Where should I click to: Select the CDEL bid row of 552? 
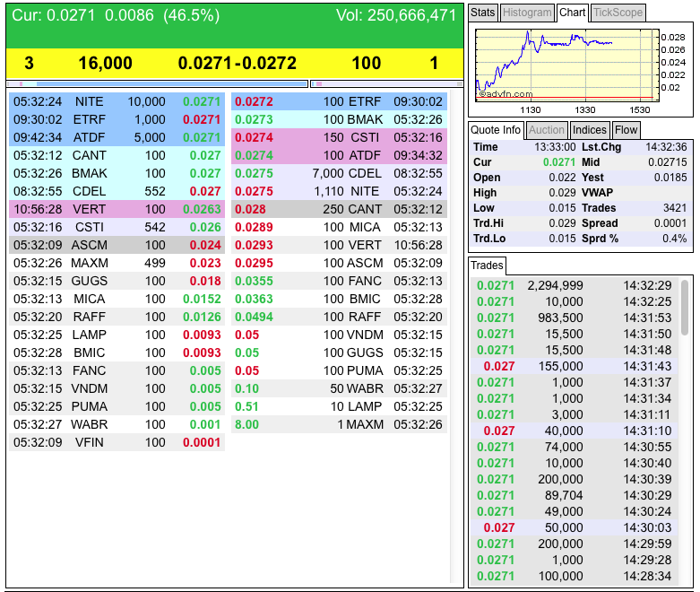pos(117,191)
